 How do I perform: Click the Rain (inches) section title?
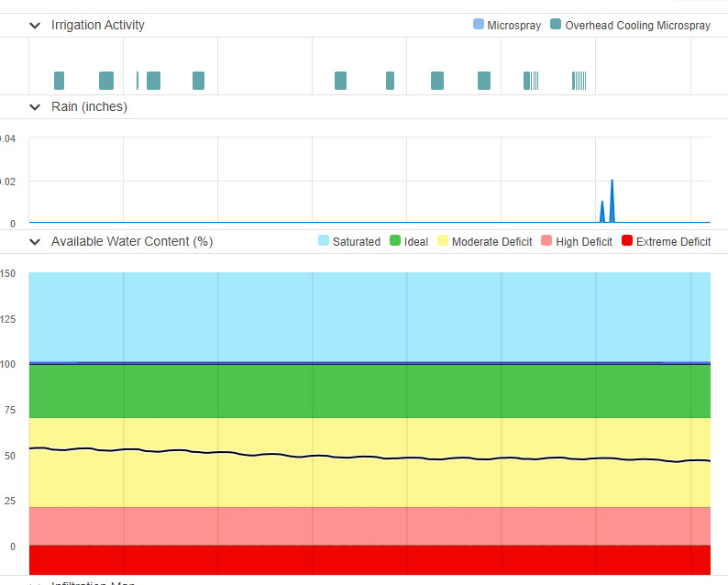[89, 106]
